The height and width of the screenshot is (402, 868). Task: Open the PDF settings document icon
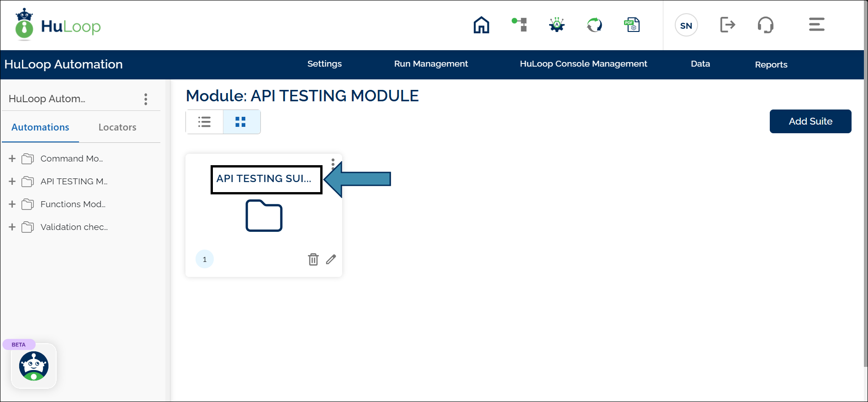(x=632, y=25)
